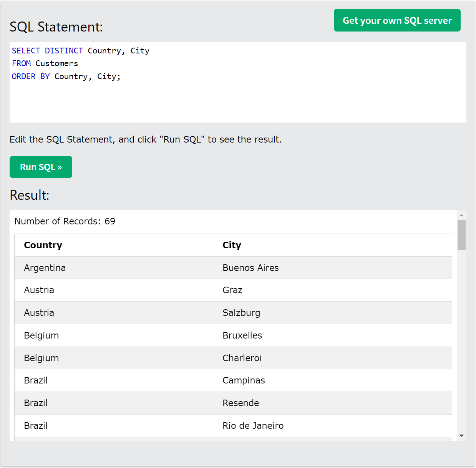Select the Country column header

(43, 245)
